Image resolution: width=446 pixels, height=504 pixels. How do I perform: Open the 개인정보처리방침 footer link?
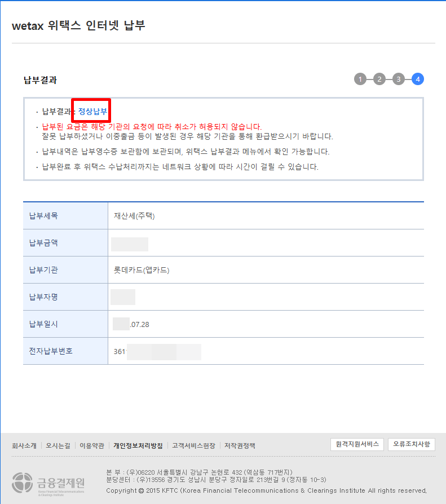138,446
